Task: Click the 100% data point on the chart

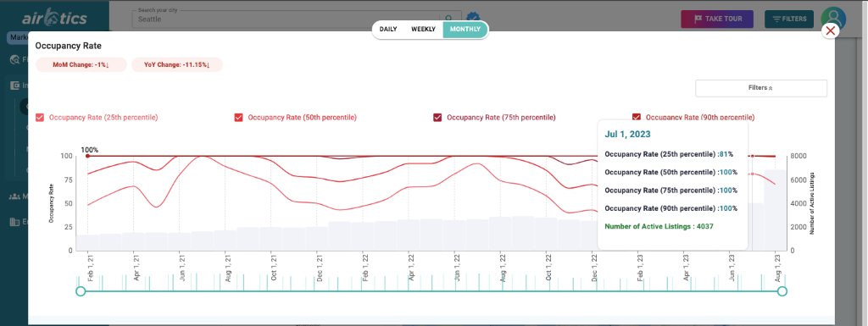Action: 87,156
